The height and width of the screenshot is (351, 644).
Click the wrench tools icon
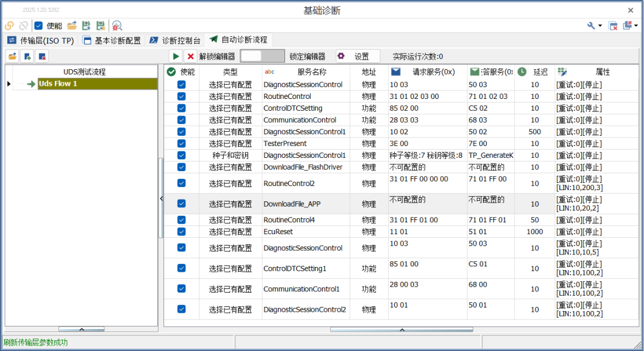point(590,26)
